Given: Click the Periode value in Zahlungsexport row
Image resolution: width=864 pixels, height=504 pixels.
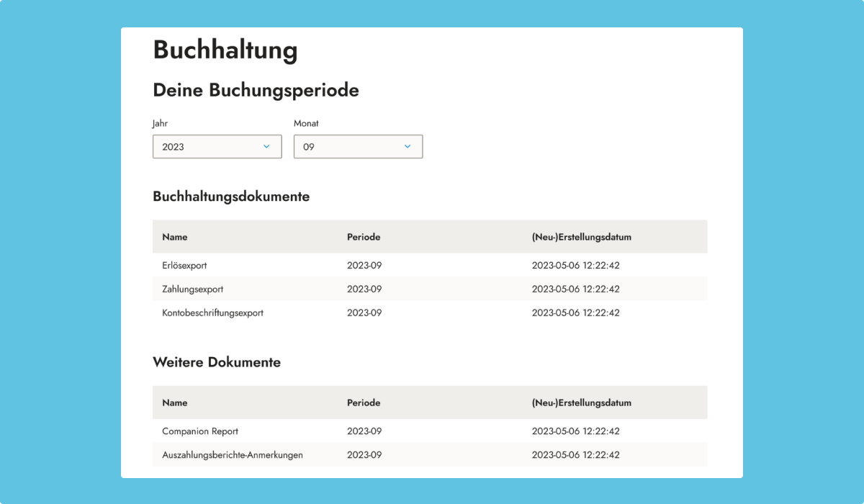Looking at the screenshot, I should (x=364, y=289).
